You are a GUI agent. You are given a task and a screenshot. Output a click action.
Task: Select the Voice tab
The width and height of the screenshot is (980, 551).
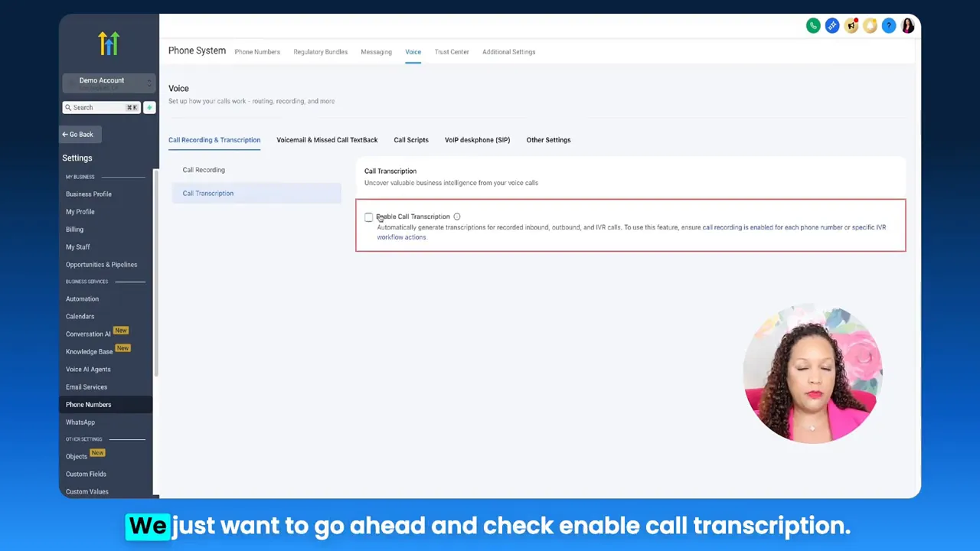(x=413, y=52)
